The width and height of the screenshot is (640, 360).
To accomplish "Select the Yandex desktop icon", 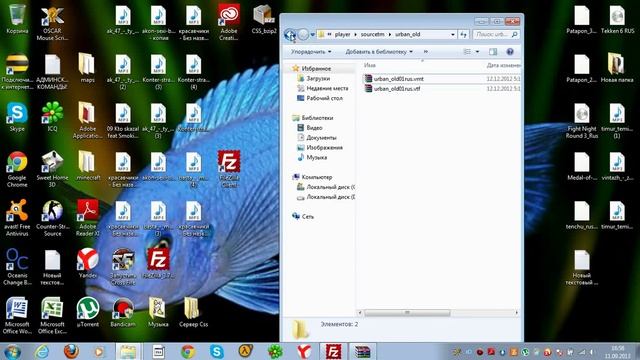I will pos(87,263).
